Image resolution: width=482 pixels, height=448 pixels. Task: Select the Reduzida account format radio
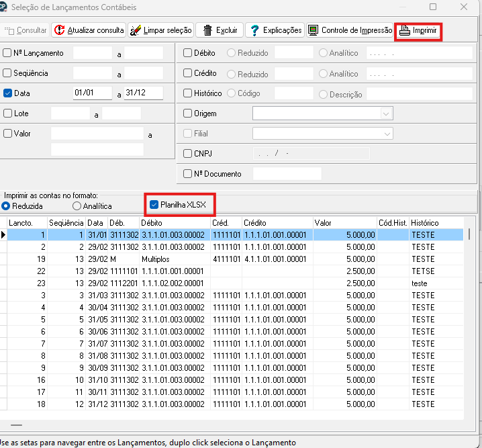pyautogui.click(x=5, y=206)
